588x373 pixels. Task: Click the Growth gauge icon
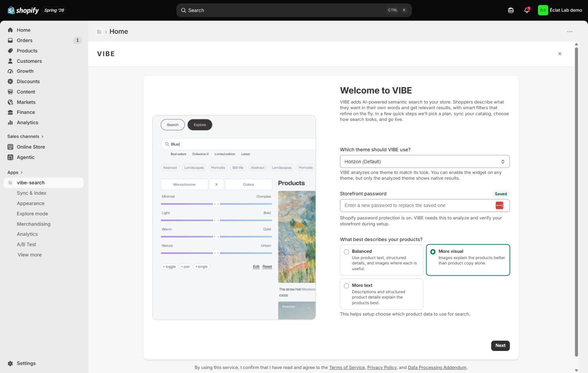click(10, 71)
